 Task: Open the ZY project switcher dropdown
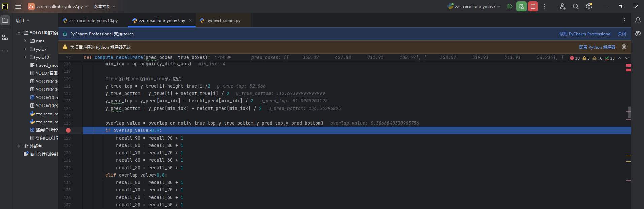point(58,6)
